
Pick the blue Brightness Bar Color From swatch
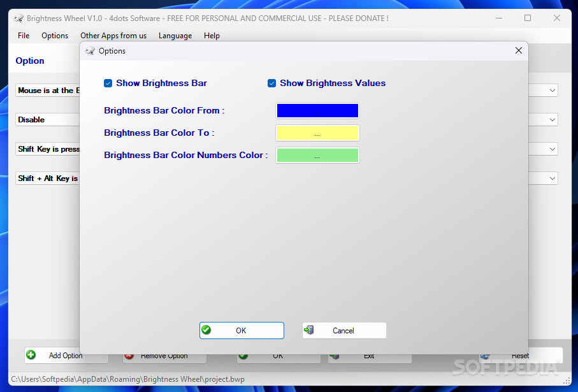(x=317, y=111)
